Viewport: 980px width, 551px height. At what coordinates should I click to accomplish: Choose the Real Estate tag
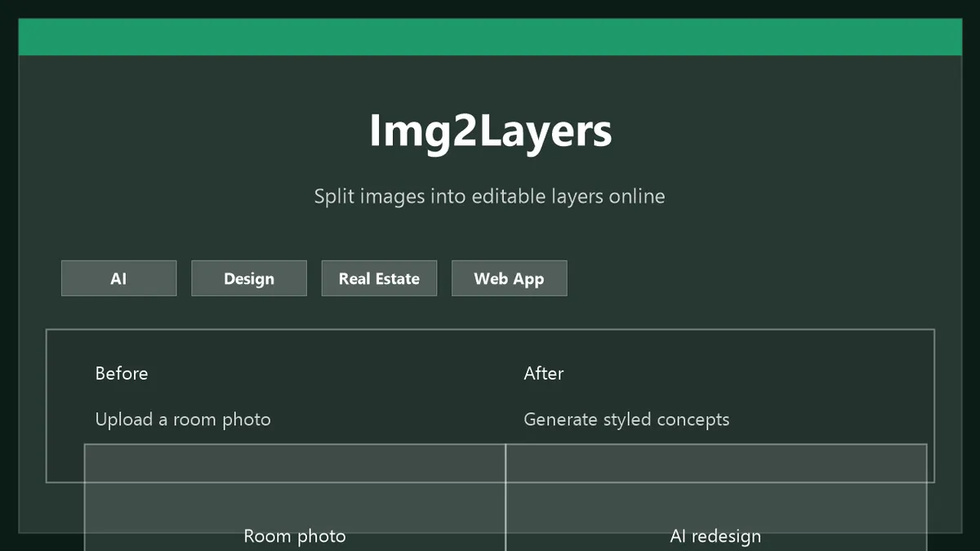[x=379, y=278]
